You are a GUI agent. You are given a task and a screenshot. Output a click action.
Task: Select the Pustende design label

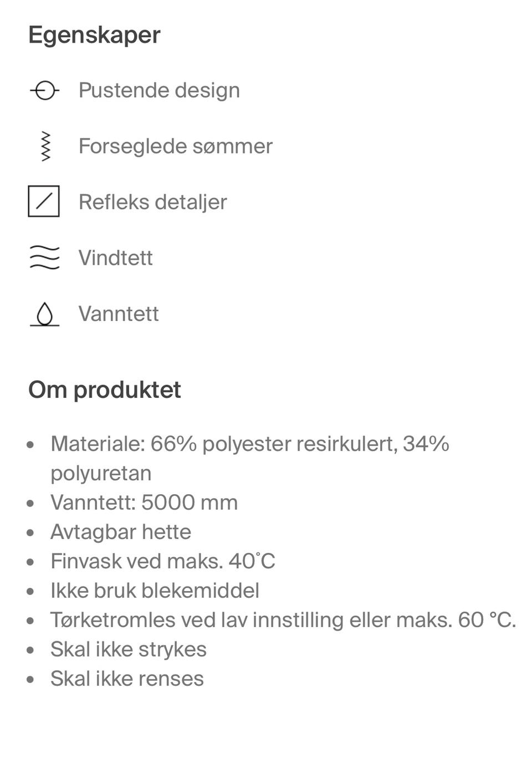159,90
